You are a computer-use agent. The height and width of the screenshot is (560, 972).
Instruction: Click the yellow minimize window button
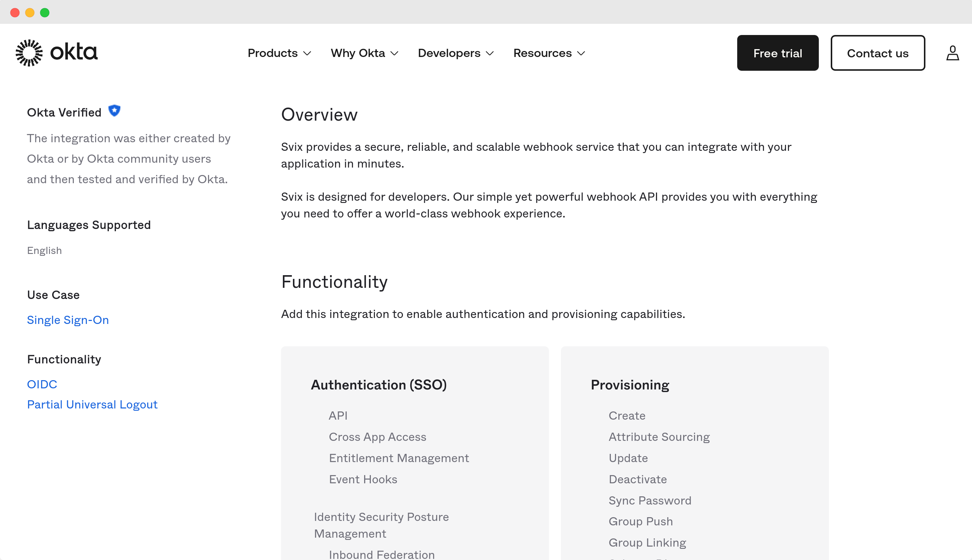[x=30, y=13]
